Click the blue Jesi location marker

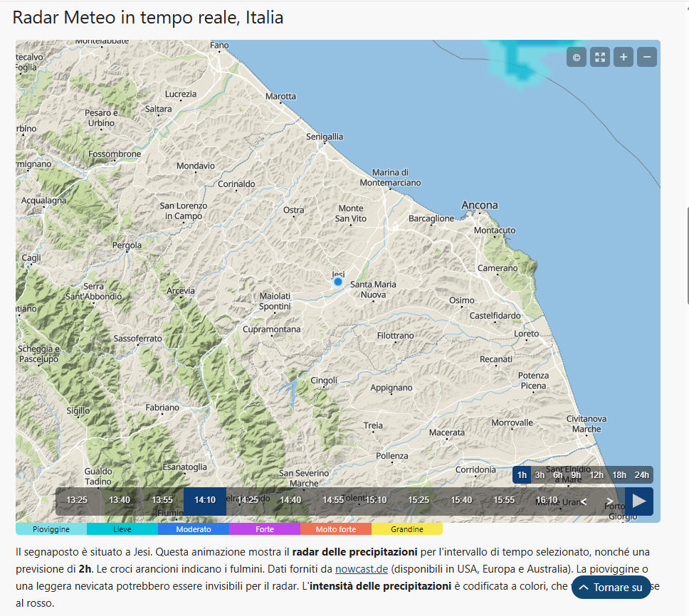coord(338,282)
